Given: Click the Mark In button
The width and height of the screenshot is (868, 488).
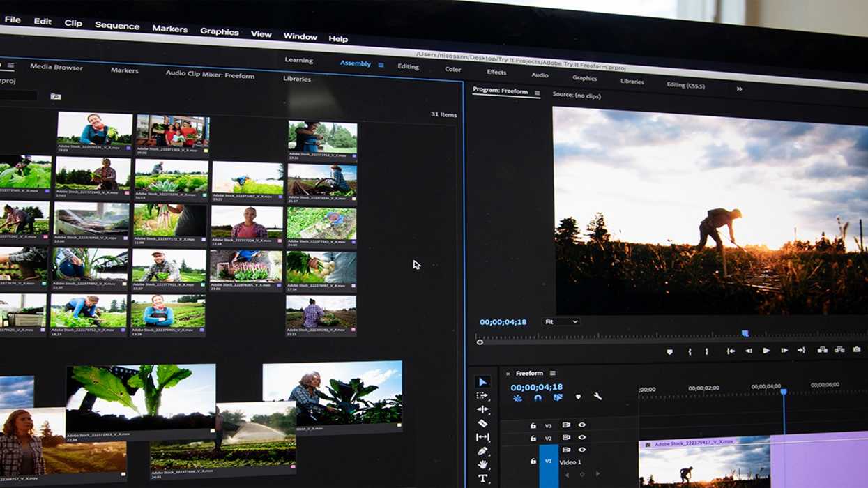Looking at the screenshot, I should (690, 351).
